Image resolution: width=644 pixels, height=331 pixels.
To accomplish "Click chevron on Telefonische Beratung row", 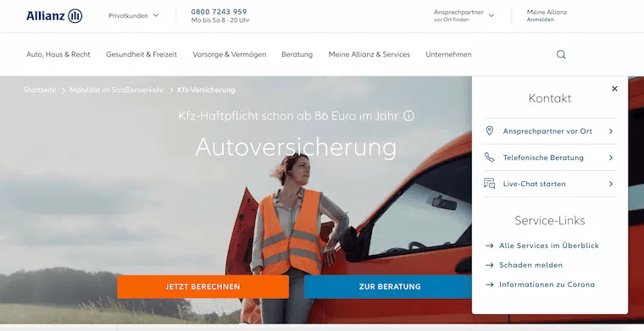I will pos(611,157).
